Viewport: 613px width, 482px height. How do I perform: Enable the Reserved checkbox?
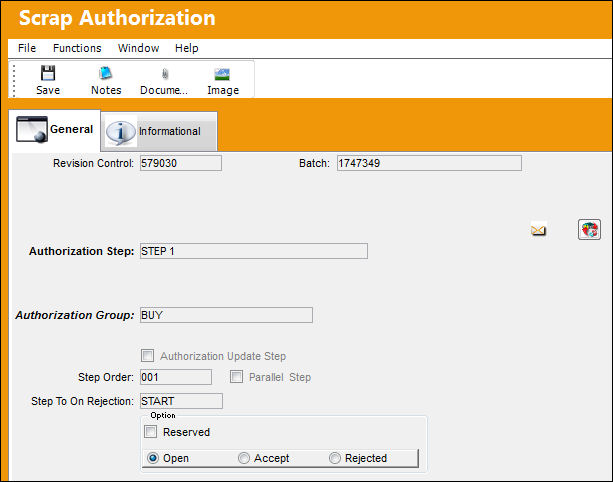coord(151,432)
